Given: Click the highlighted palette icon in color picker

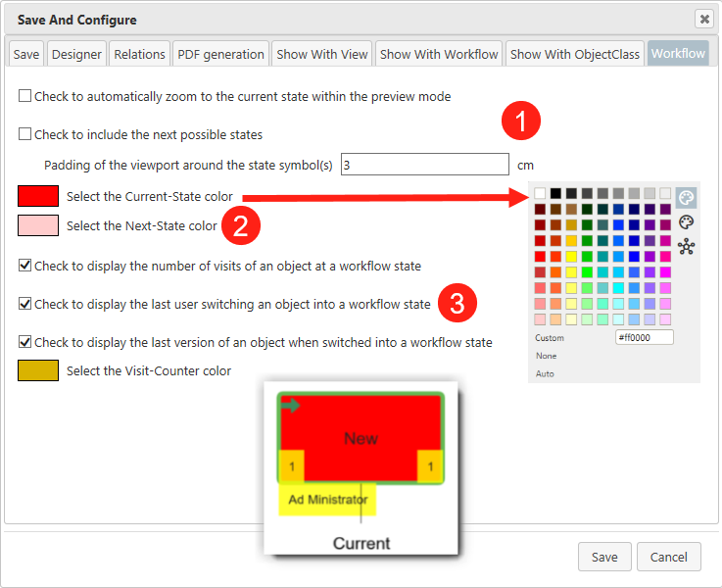Looking at the screenshot, I should 686,197.
